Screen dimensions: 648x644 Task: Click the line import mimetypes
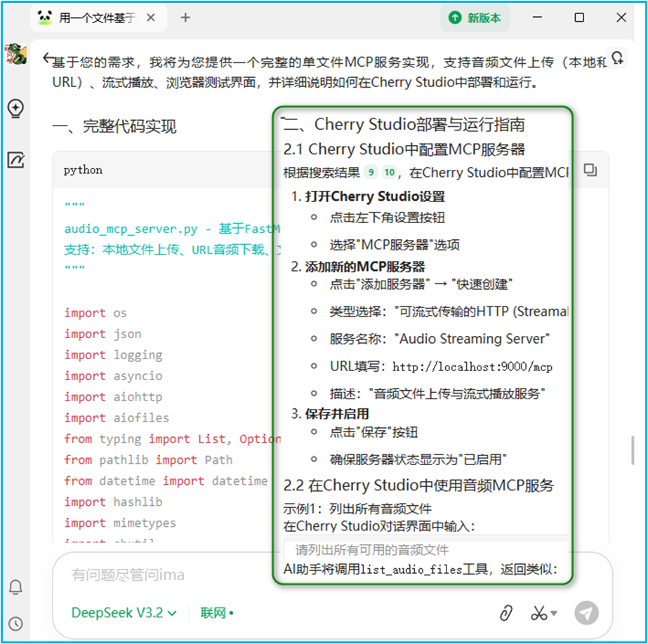click(120, 523)
